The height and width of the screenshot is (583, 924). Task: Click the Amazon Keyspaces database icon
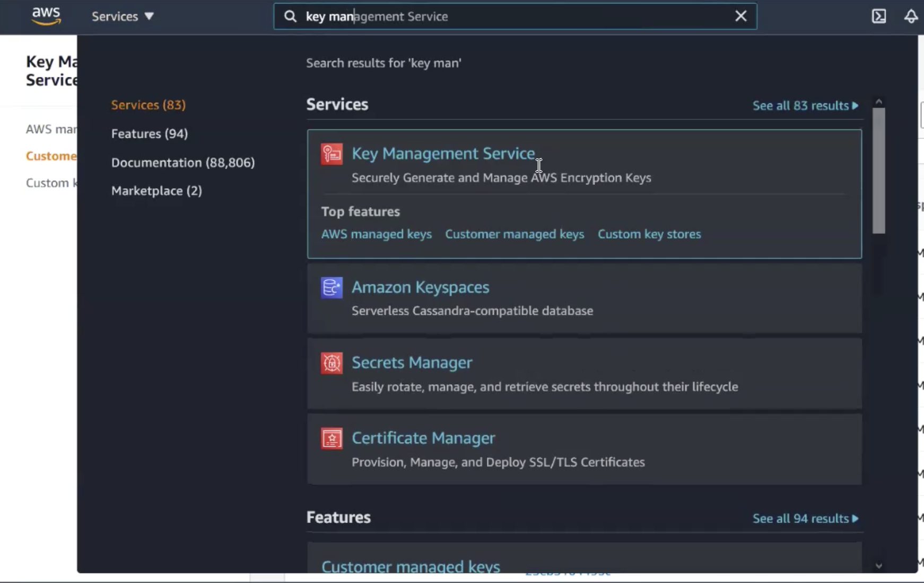coord(331,288)
